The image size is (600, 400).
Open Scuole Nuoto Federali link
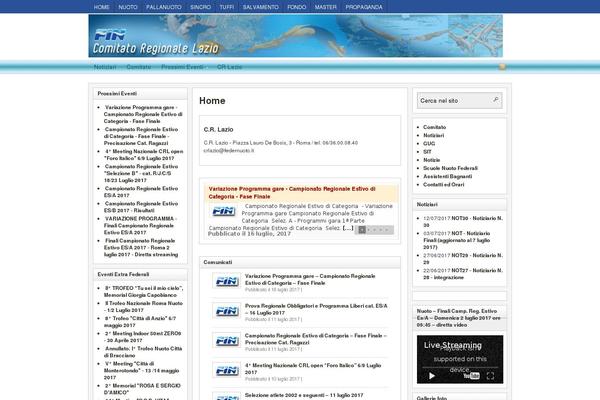[x=450, y=168]
